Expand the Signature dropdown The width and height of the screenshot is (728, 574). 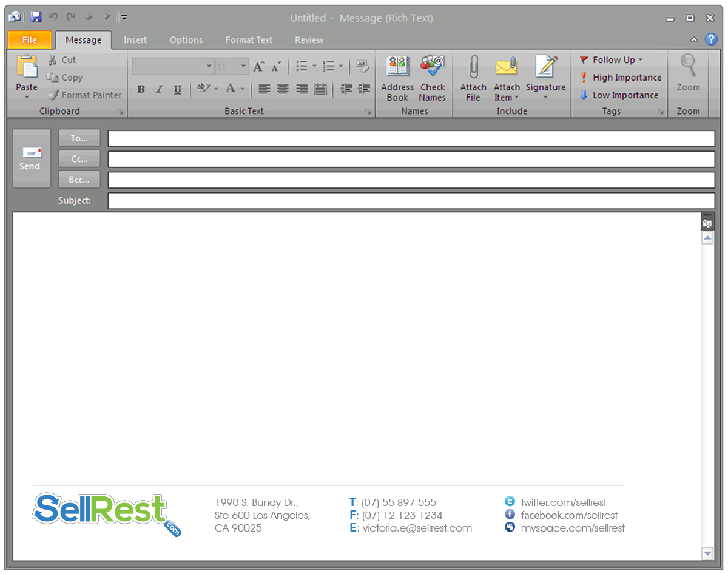(545, 98)
